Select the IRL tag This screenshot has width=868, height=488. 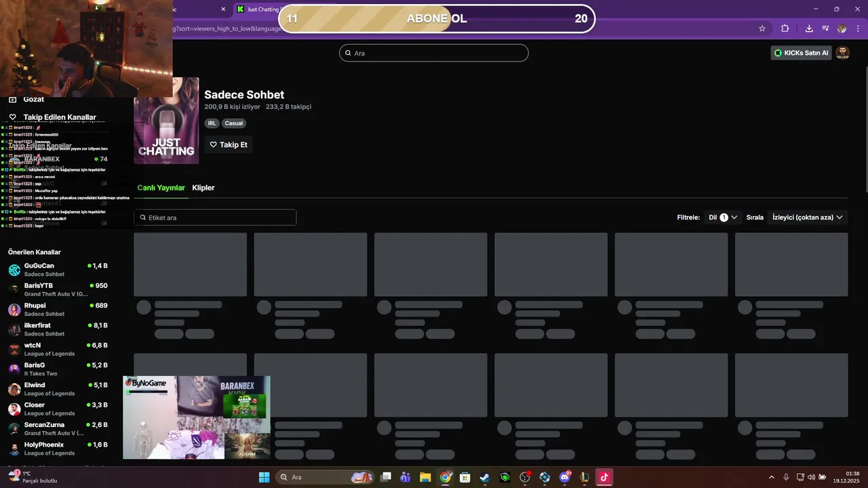click(x=212, y=123)
